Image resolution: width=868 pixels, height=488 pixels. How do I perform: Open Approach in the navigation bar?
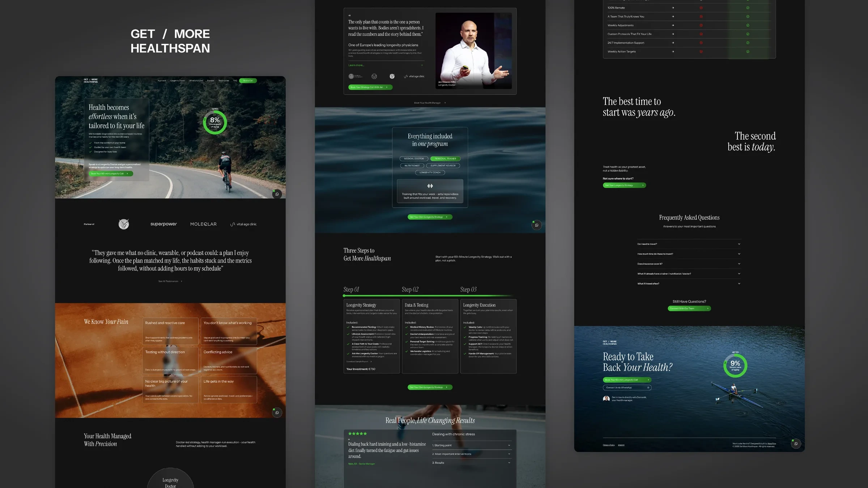click(162, 81)
